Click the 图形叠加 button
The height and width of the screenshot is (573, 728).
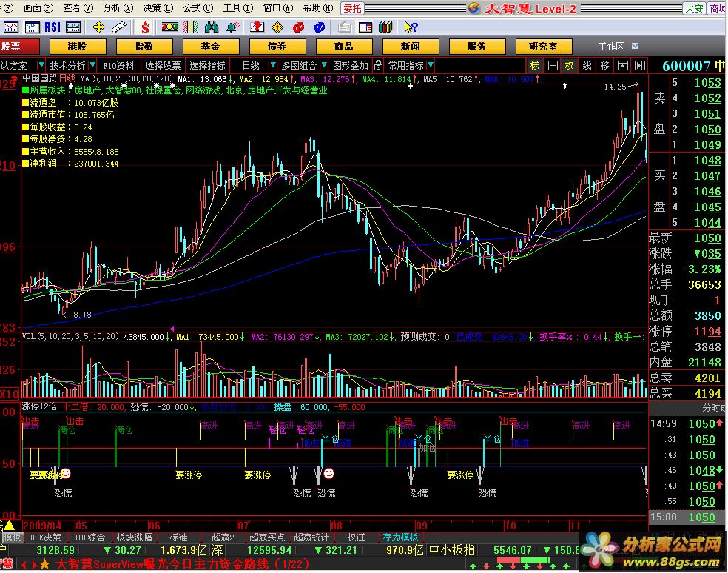[x=351, y=66]
